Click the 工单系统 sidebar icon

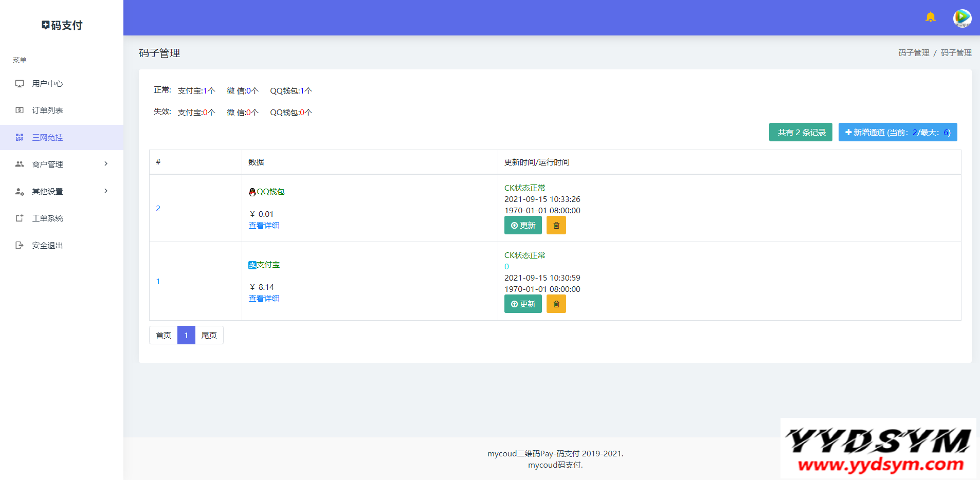[20, 218]
